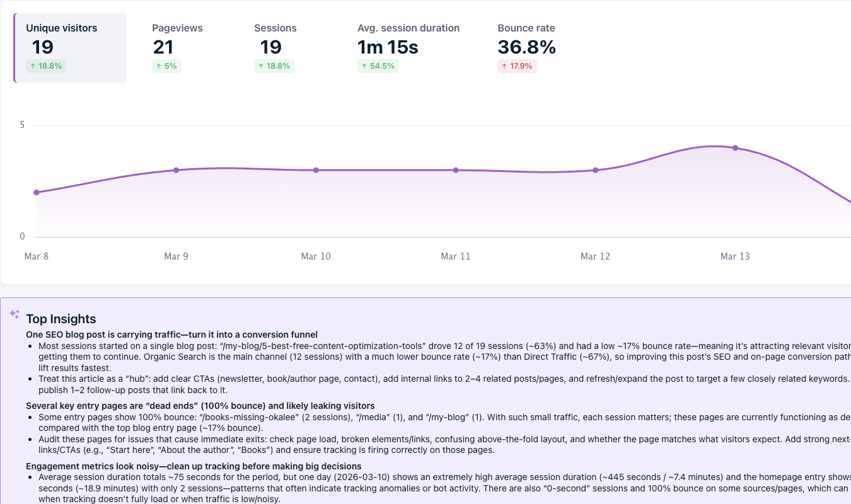Click the Top Insights heading

61,319
